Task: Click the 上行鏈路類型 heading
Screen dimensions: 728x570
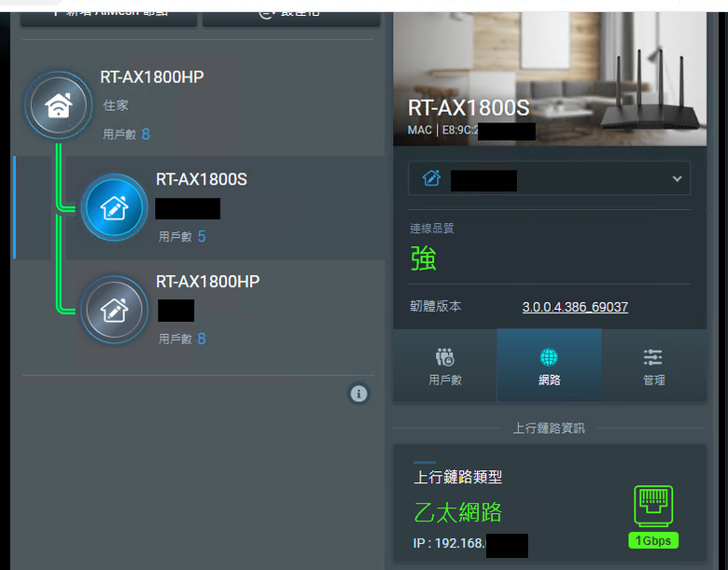Action: (x=457, y=477)
